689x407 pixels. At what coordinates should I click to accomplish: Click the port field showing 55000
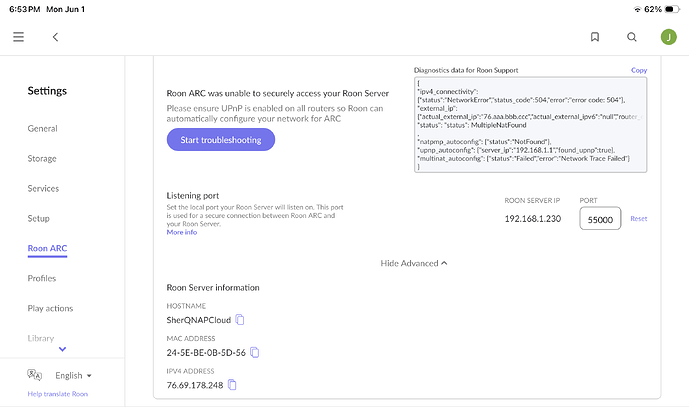pos(600,218)
